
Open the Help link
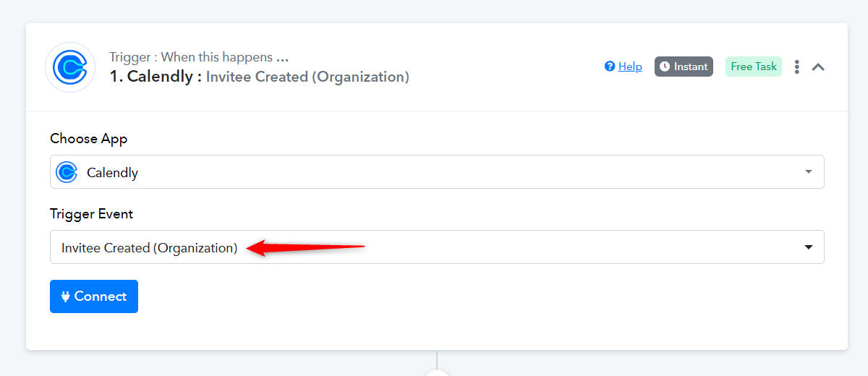(x=630, y=67)
